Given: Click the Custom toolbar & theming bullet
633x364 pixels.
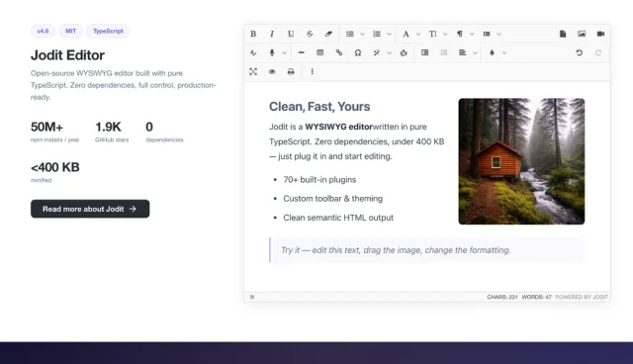Looking at the screenshot, I should pos(332,199).
